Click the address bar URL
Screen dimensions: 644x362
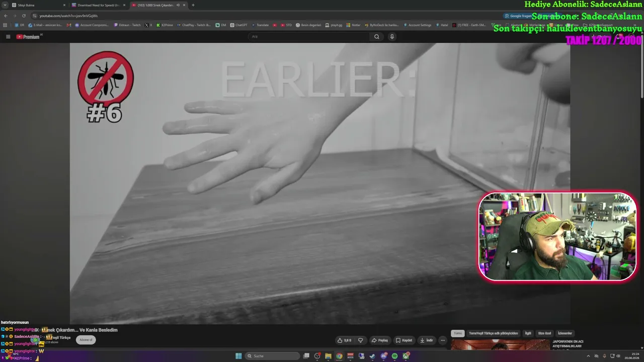tap(69, 16)
